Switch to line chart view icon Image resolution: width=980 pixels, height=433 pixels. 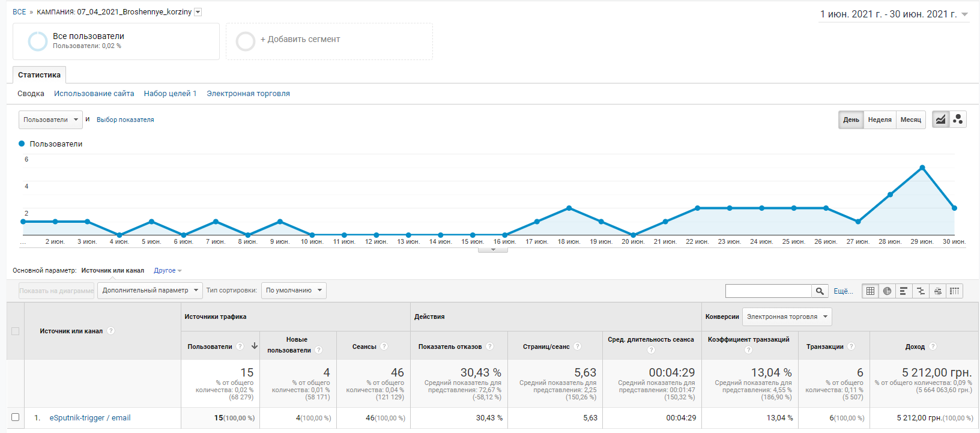point(940,120)
